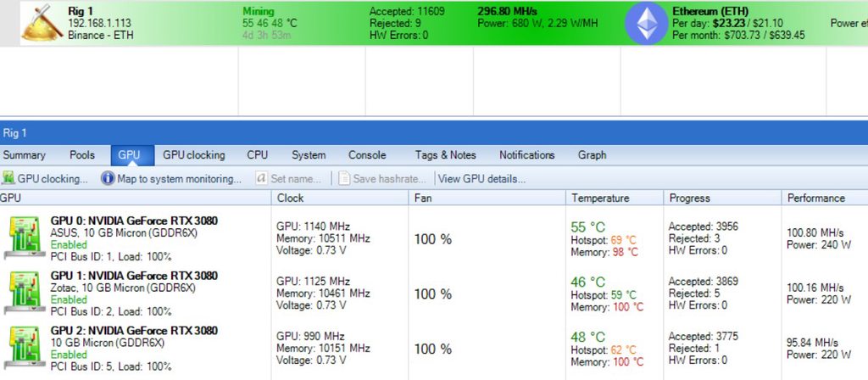Click the Save hashrate document icon
This screenshot has height=380, width=868.
click(x=344, y=178)
